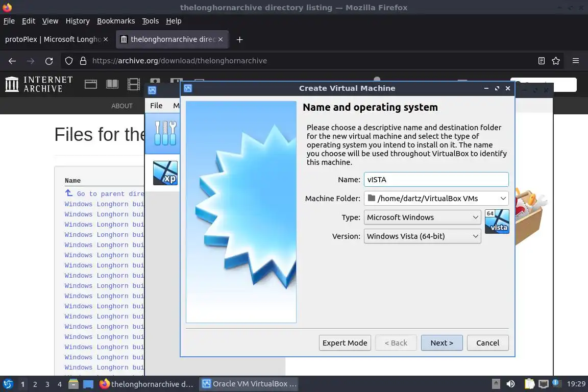Open the clipboard manager tray icon
This screenshot has width=588, height=392.
pos(529,384)
